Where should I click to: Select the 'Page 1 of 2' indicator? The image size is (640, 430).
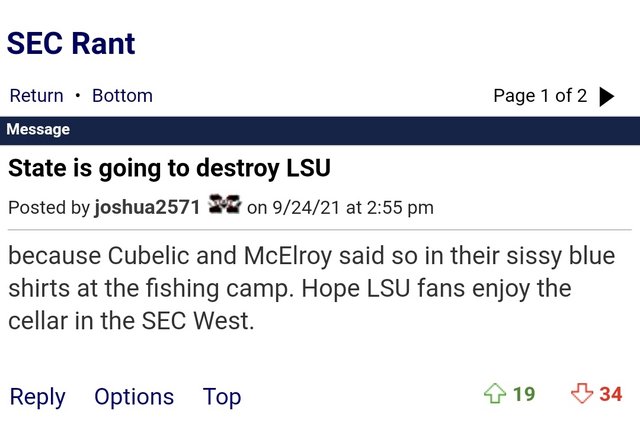[540, 96]
